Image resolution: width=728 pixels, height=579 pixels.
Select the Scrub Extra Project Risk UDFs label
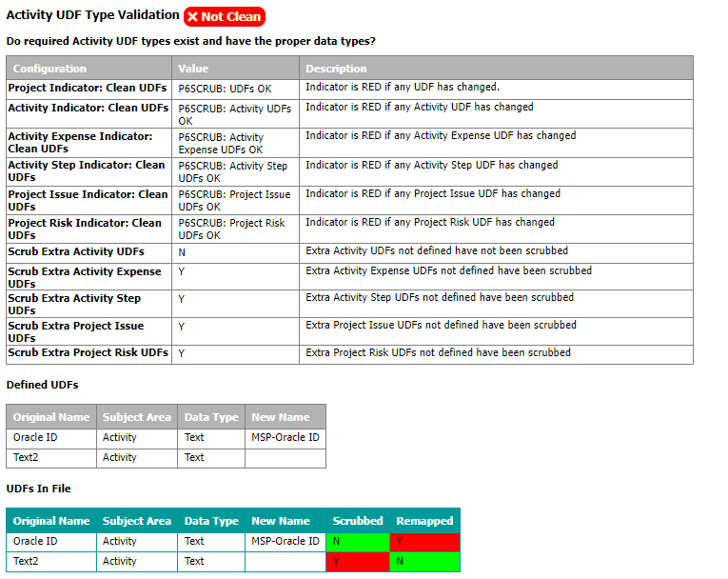point(88,352)
